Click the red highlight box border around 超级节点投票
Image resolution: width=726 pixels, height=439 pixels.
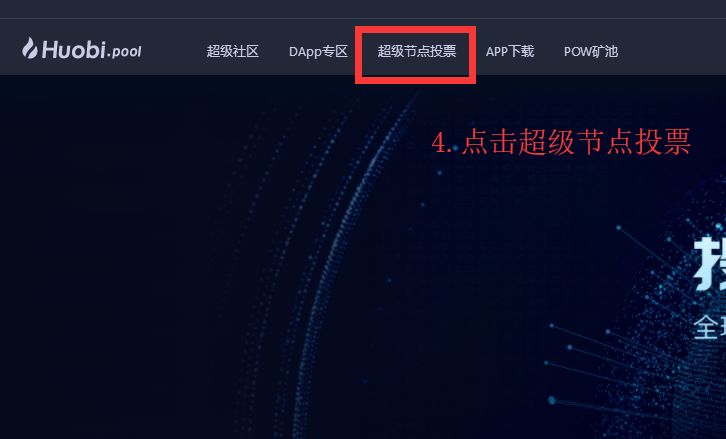[x=415, y=29]
